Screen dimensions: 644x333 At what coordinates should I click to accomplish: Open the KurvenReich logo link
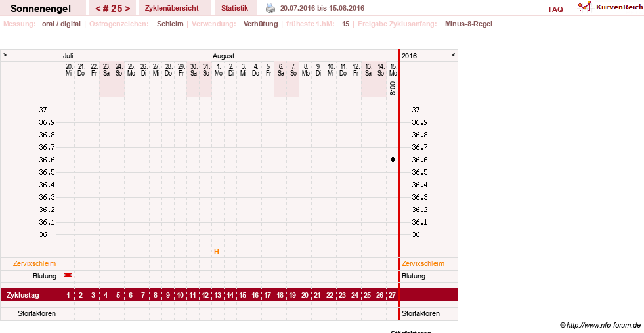click(x=611, y=7)
